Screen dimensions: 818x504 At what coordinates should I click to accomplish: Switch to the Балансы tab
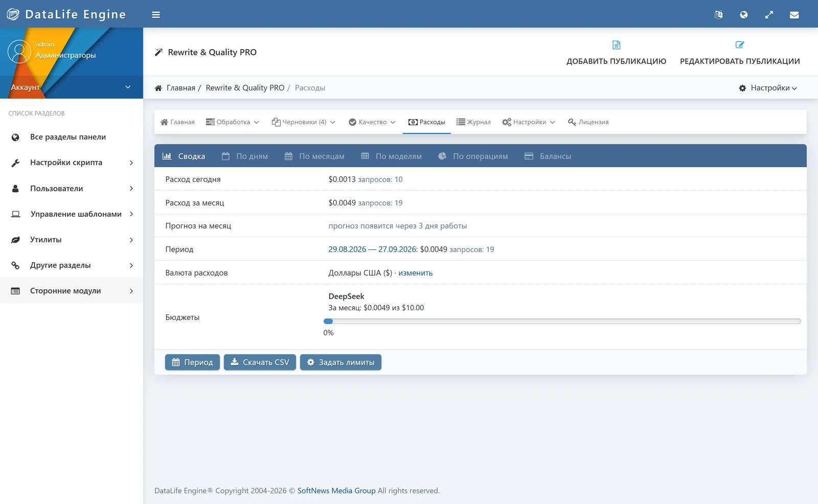click(x=548, y=156)
